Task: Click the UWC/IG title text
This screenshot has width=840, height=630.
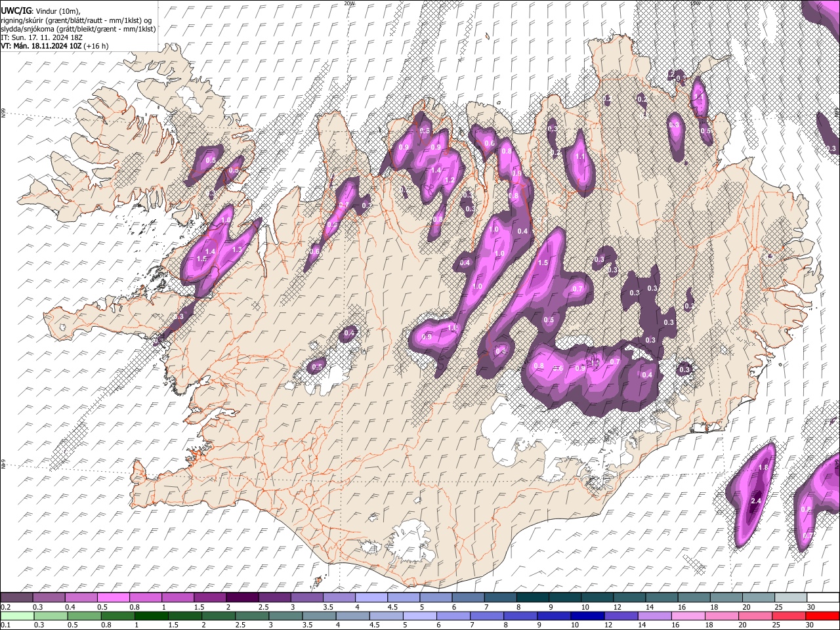Action: pos(16,11)
